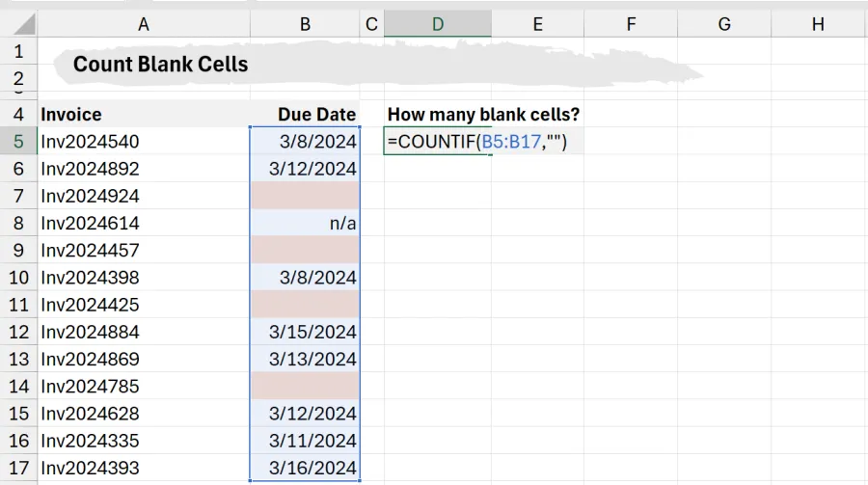
Task: Click cell 'Inv2024628'
Action: pyautogui.click(x=144, y=413)
